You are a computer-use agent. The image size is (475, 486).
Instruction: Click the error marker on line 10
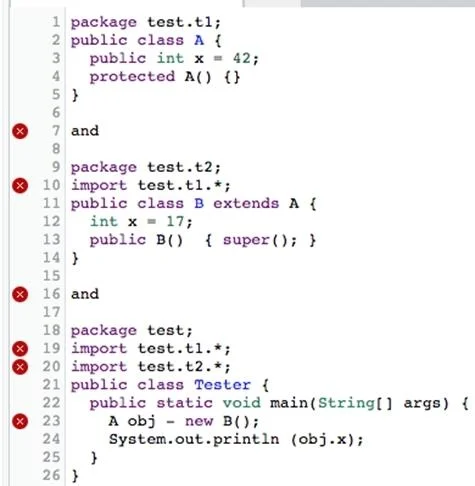(x=20, y=185)
